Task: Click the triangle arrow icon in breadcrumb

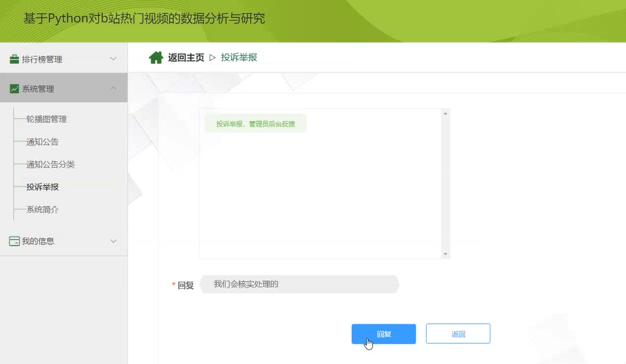Action: coord(212,58)
